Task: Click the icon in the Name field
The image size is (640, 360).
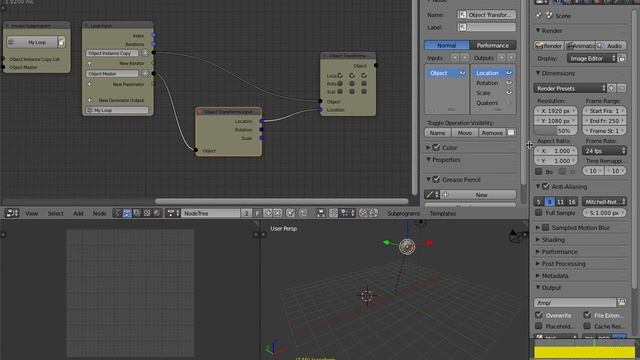Action: click(x=462, y=15)
